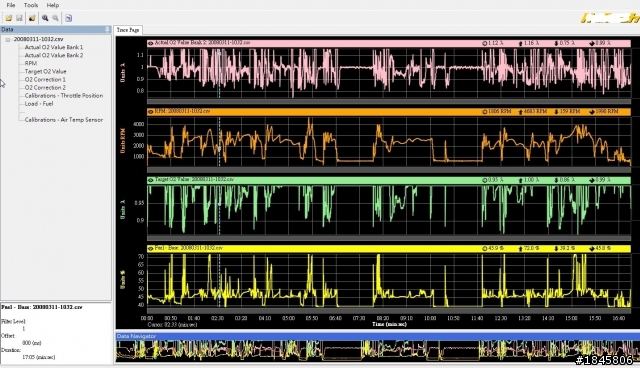Click average icon on pink O2 Bank 2 header

pyautogui.click(x=592, y=43)
